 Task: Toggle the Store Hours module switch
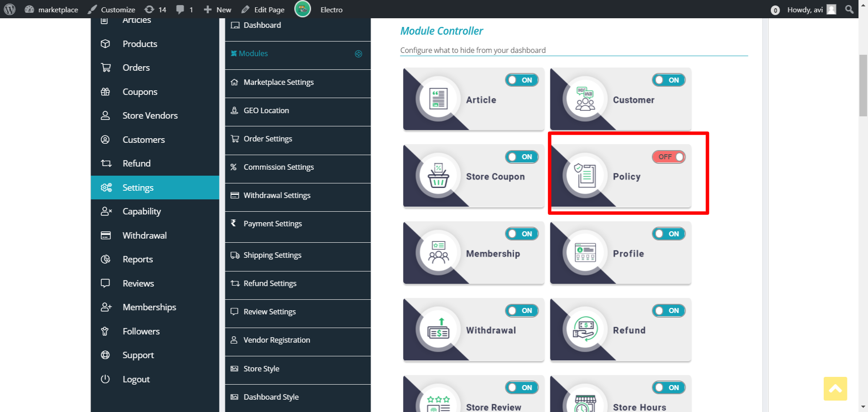669,387
